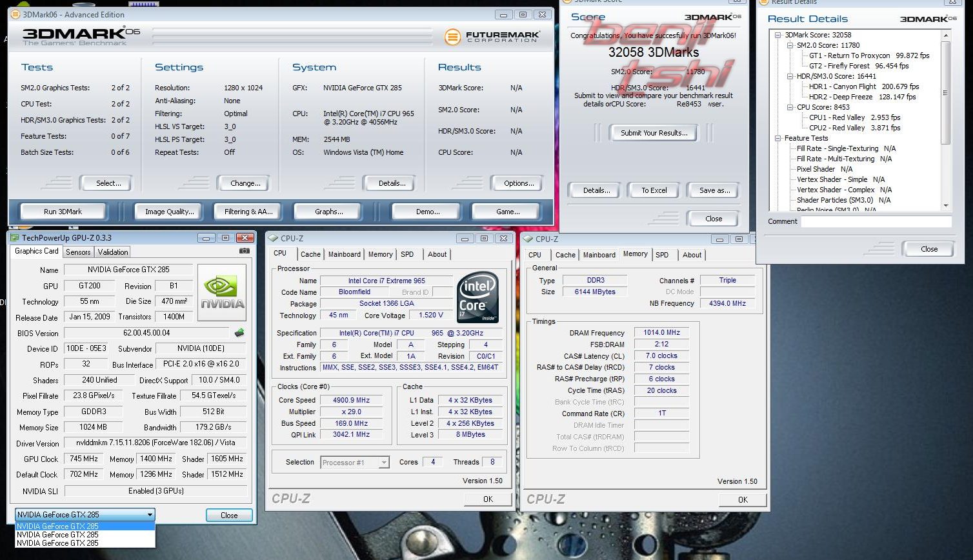Click '4900.9 MHz' core speed value
This screenshot has width=973, height=560.
click(351, 400)
